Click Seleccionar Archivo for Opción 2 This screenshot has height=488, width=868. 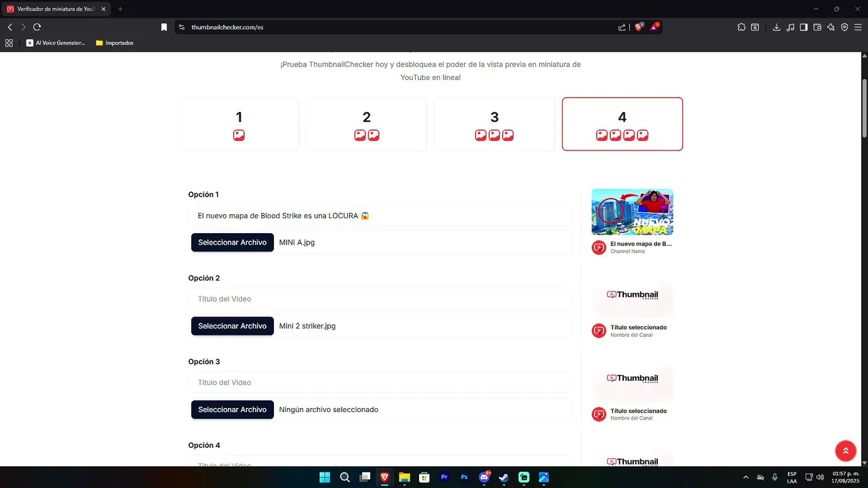(x=233, y=326)
